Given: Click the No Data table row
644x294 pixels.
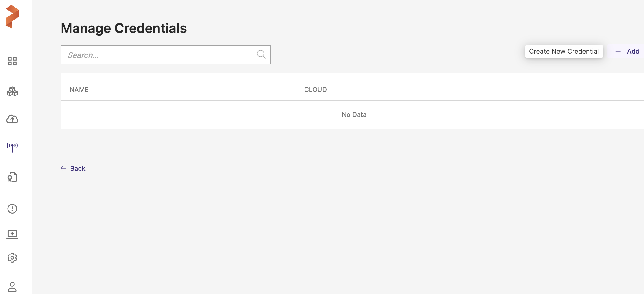Looking at the screenshot, I should [x=354, y=114].
